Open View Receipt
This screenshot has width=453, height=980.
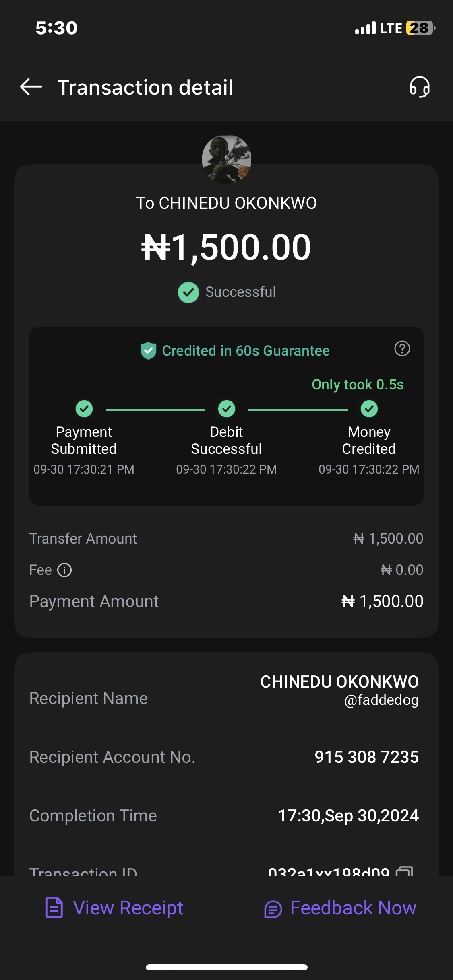pyautogui.click(x=114, y=908)
